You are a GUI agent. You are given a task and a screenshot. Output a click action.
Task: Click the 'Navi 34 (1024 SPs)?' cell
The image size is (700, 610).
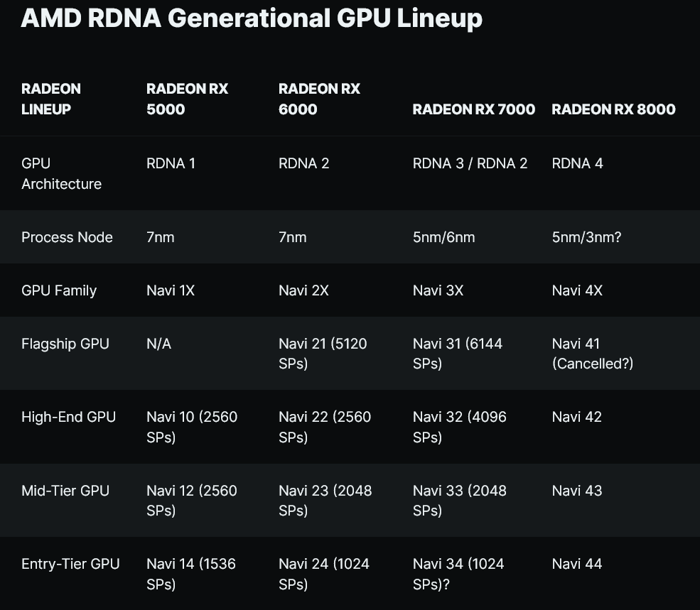click(458, 574)
